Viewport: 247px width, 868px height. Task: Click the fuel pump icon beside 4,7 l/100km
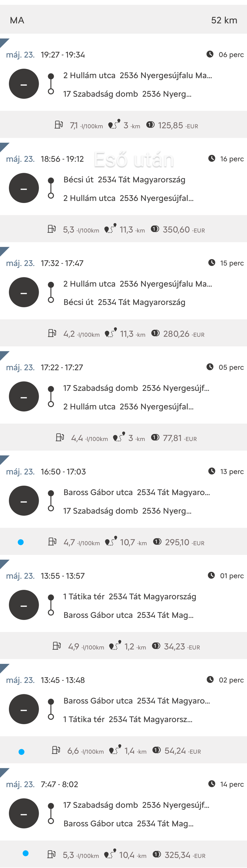[x=52, y=541]
